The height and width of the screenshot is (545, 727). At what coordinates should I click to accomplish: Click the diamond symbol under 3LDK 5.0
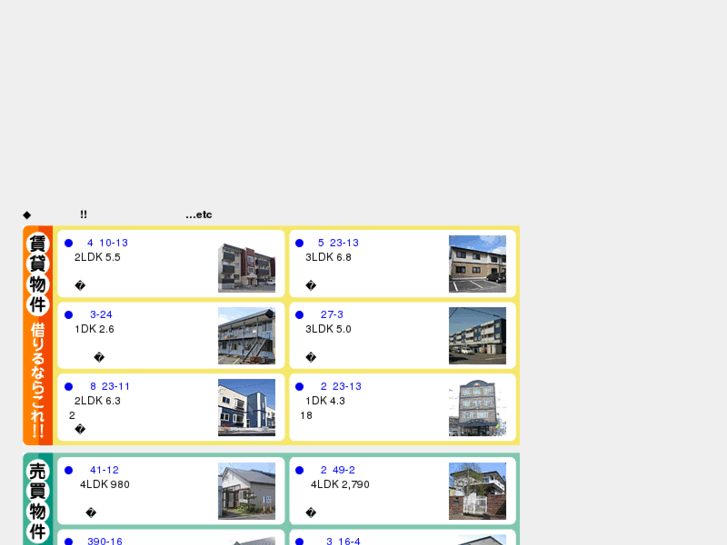(311, 358)
